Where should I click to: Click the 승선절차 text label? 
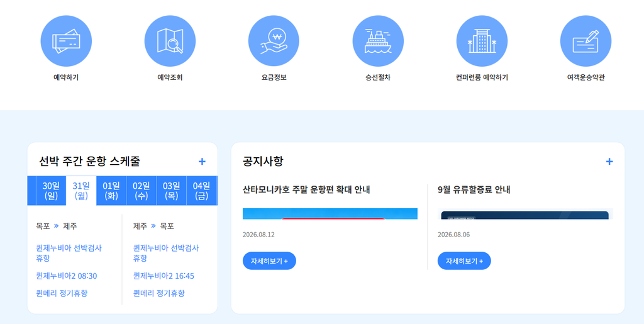pyautogui.click(x=378, y=77)
